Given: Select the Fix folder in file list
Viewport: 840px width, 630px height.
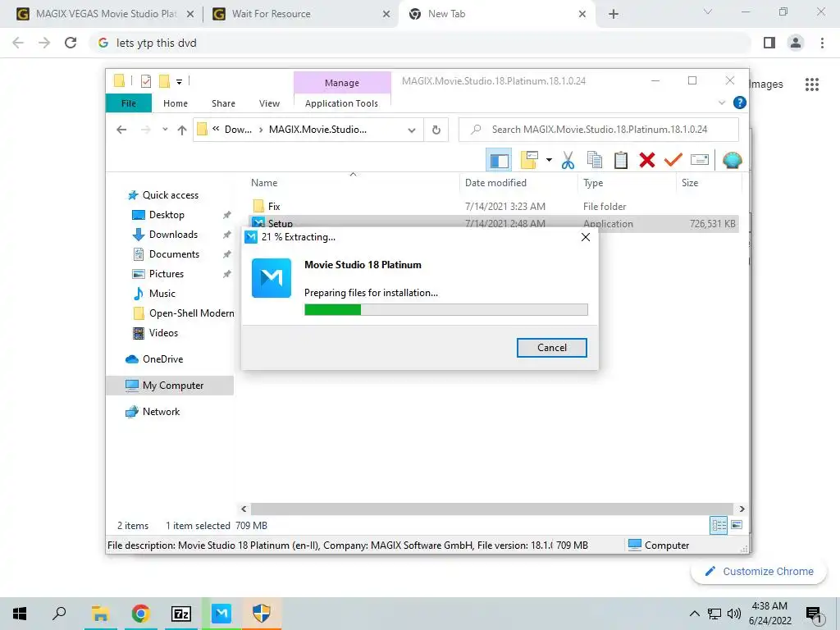Looking at the screenshot, I should tap(274, 206).
